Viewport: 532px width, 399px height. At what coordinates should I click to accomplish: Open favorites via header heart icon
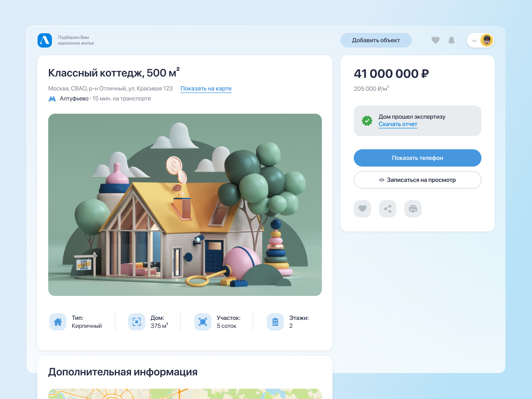tap(436, 40)
